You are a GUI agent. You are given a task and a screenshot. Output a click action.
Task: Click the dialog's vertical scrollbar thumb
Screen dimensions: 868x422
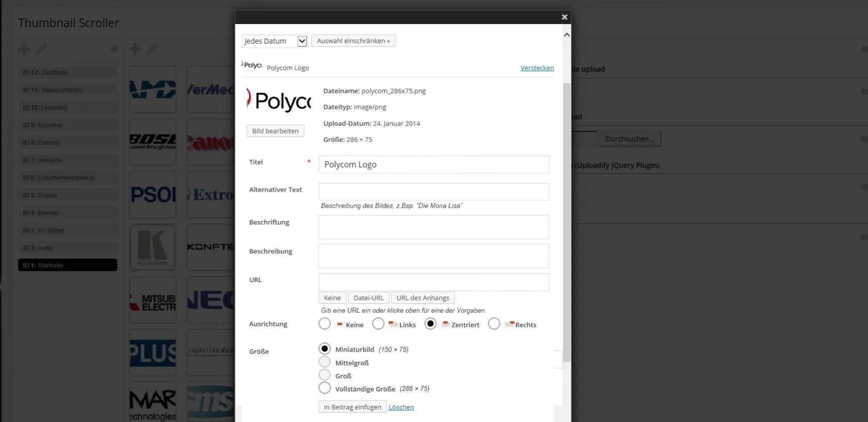click(x=567, y=222)
